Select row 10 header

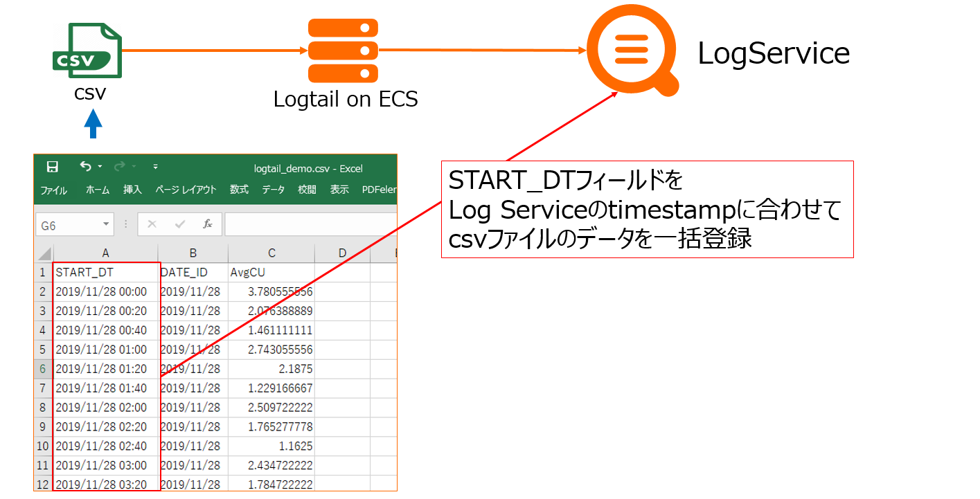(x=43, y=446)
